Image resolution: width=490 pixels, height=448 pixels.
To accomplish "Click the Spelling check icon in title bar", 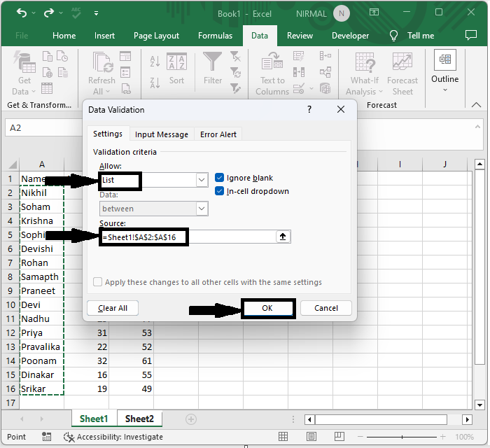I will click(x=76, y=13).
